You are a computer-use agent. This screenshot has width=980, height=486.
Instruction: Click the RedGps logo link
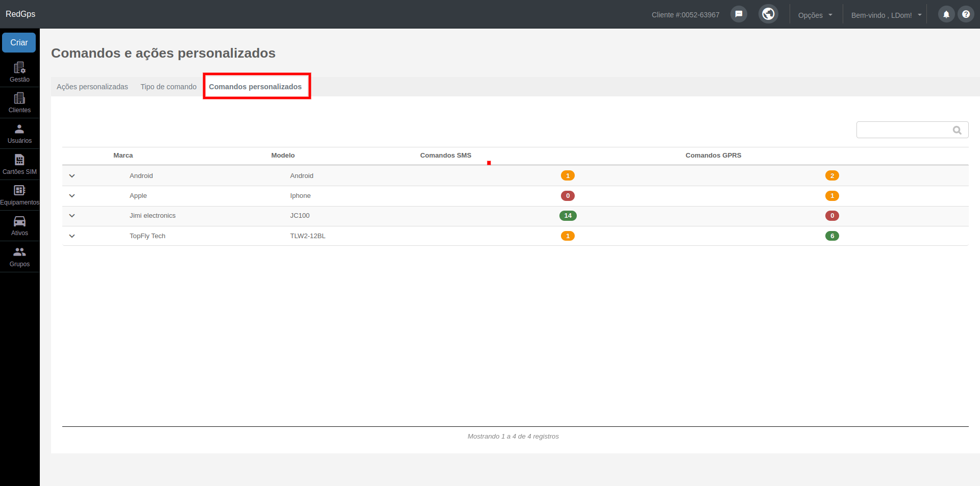pyautogui.click(x=20, y=14)
